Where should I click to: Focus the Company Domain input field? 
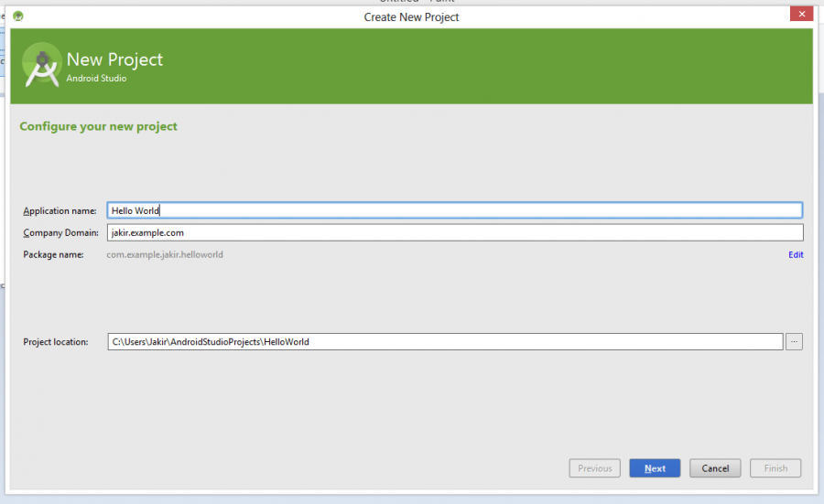tap(454, 232)
